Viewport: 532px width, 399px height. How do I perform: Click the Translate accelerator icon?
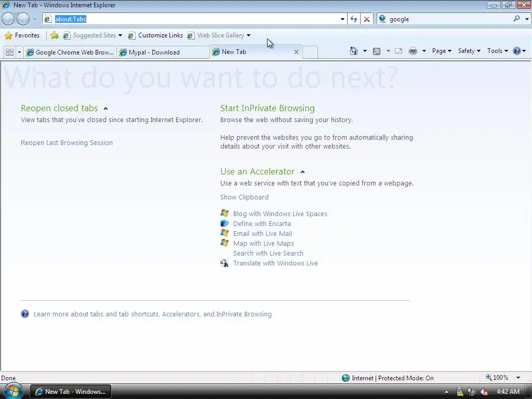tap(224, 263)
